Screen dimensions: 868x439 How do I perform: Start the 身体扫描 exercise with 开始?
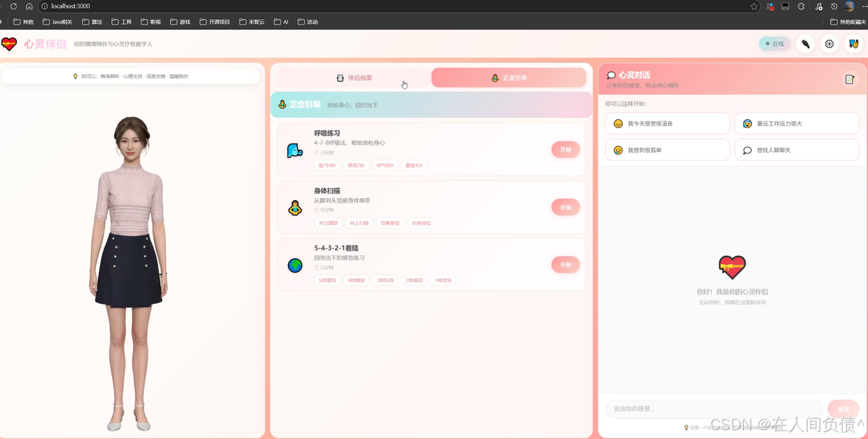(x=565, y=208)
